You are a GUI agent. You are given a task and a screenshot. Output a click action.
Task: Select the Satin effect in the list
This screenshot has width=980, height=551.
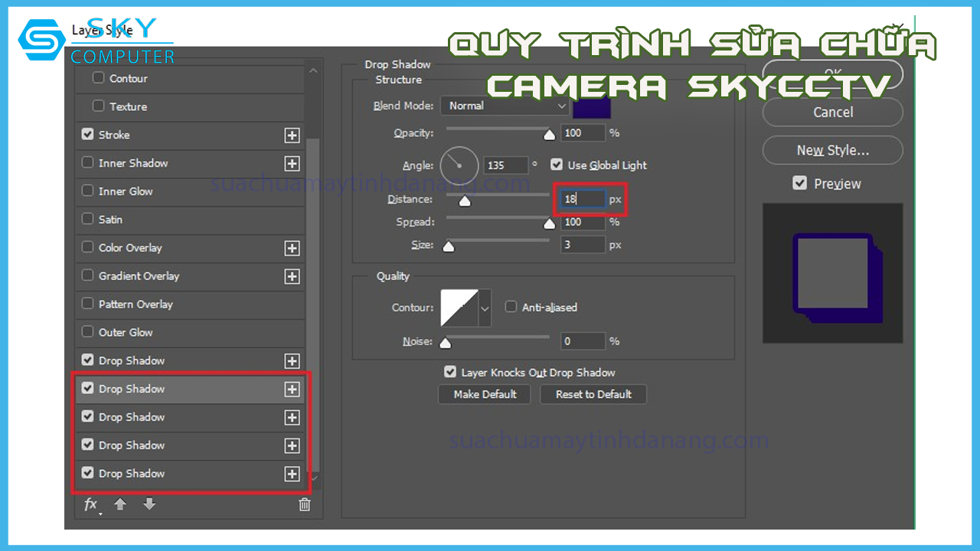click(x=111, y=220)
